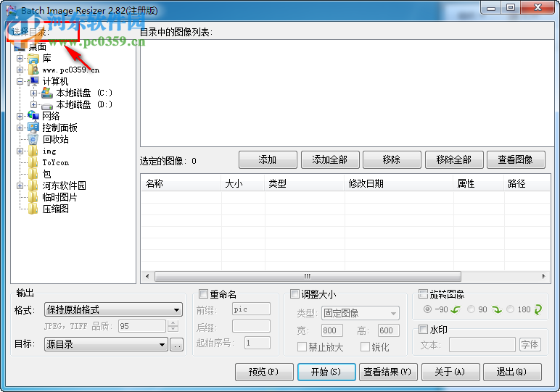Click the 查看结果(V) button
This screenshot has height=392, width=560.
(388, 372)
